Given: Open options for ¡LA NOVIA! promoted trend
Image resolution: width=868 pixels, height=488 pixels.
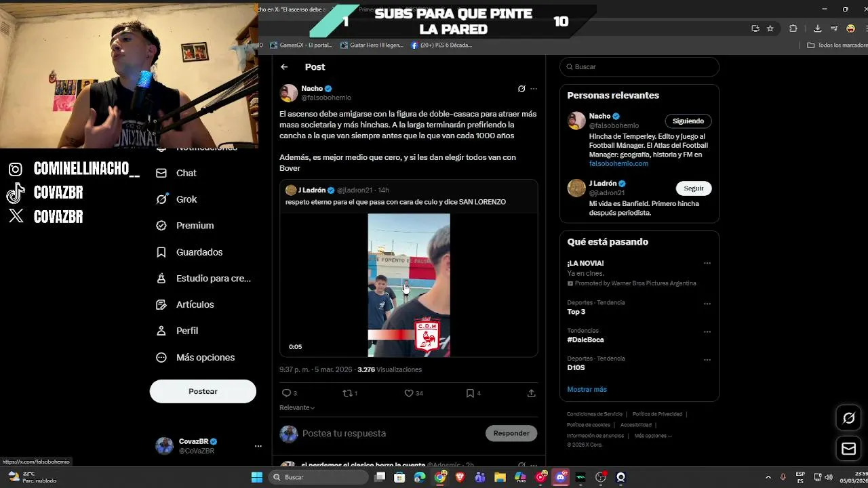Looking at the screenshot, I should tap(707, 263).
